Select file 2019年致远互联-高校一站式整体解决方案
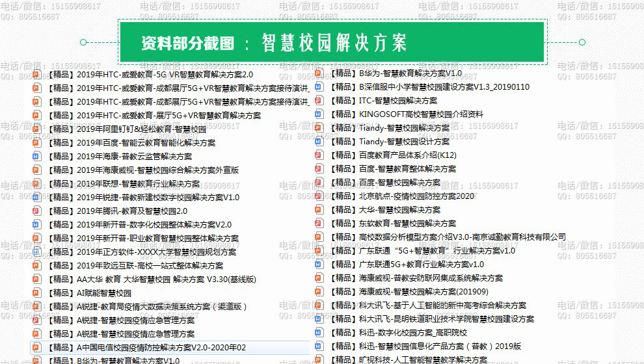Viewport: 644px width, 364px height. 135,266
